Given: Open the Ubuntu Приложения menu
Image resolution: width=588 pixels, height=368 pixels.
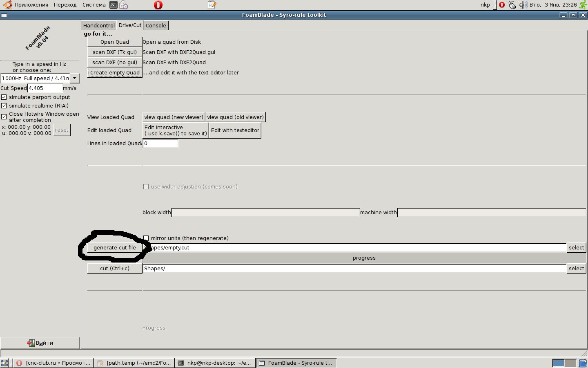Looking at the screenshot, I should tap(26, 5).
